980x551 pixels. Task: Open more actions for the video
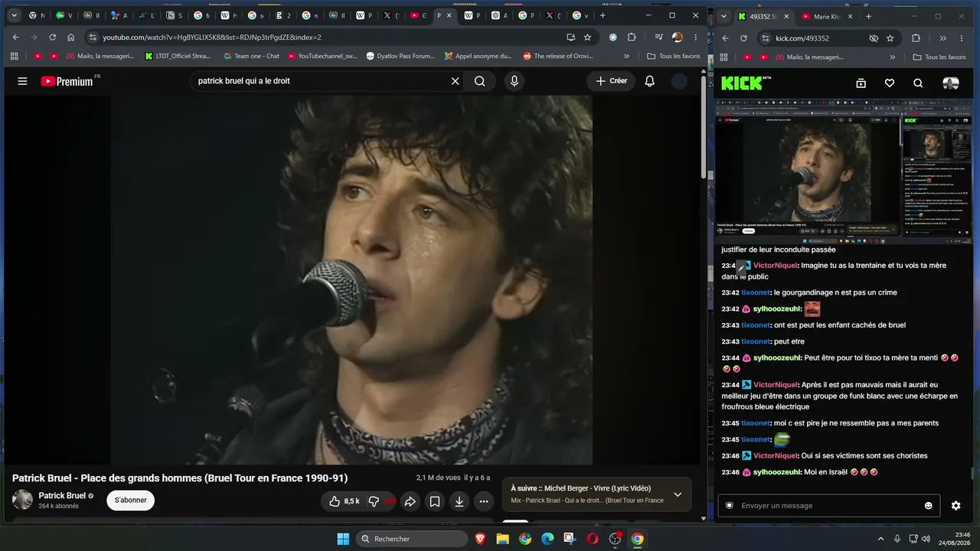click(484, 501)
